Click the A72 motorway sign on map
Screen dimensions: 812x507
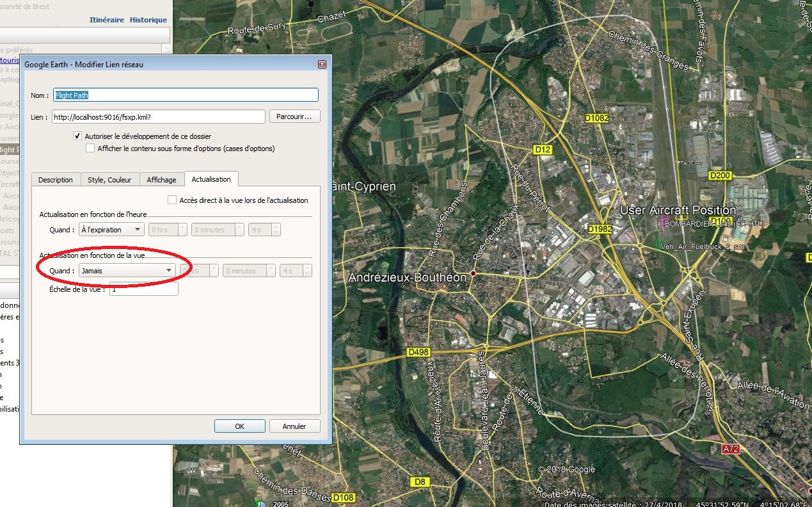pyautogui.click(x=730, y=449)
